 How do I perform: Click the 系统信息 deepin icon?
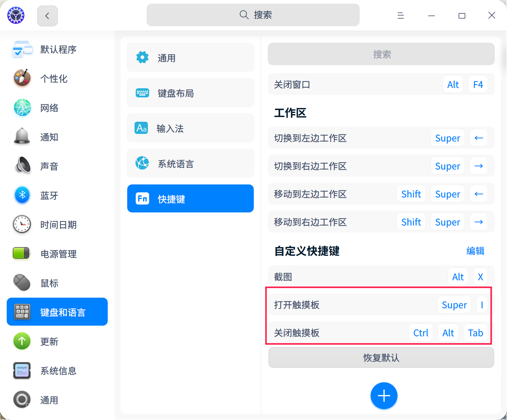(22, 370)
